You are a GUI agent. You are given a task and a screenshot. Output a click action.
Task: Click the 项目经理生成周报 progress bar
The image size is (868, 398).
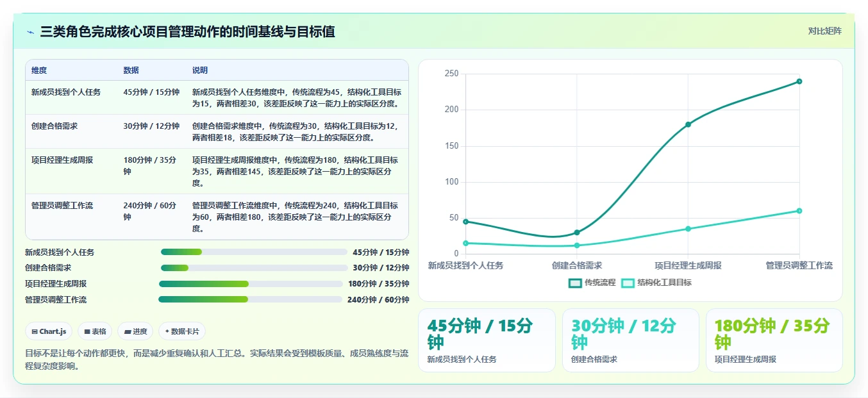251,284
